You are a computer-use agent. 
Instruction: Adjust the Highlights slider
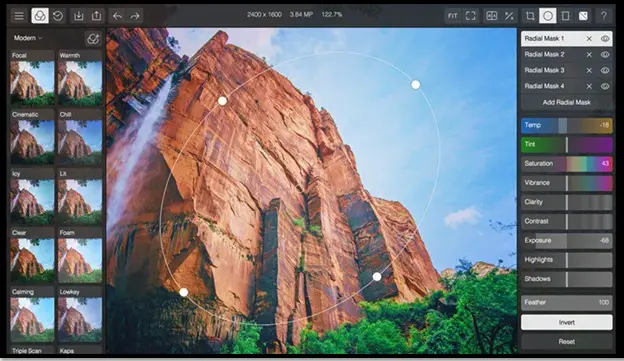(x=567, y=260)
